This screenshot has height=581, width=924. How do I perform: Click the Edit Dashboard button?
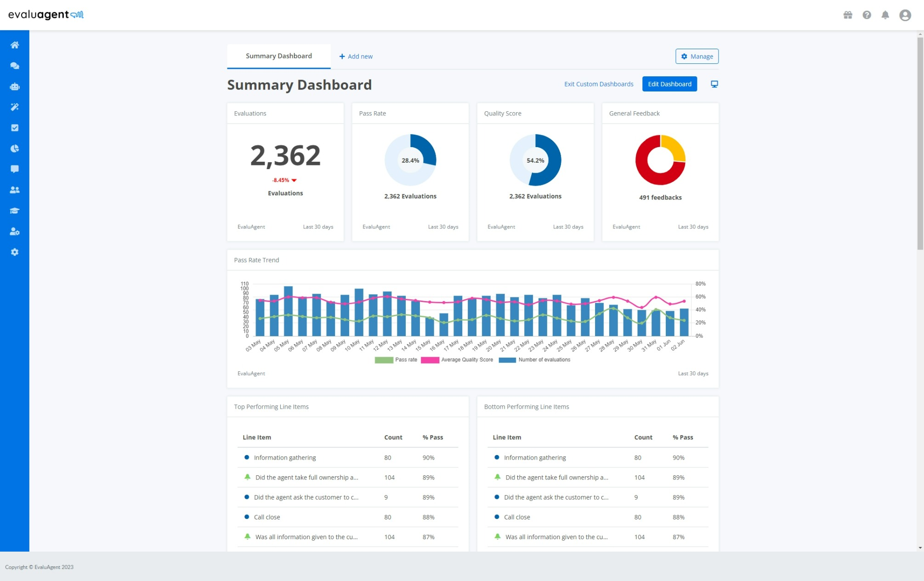pyautogui.click(x=669, y=84)
